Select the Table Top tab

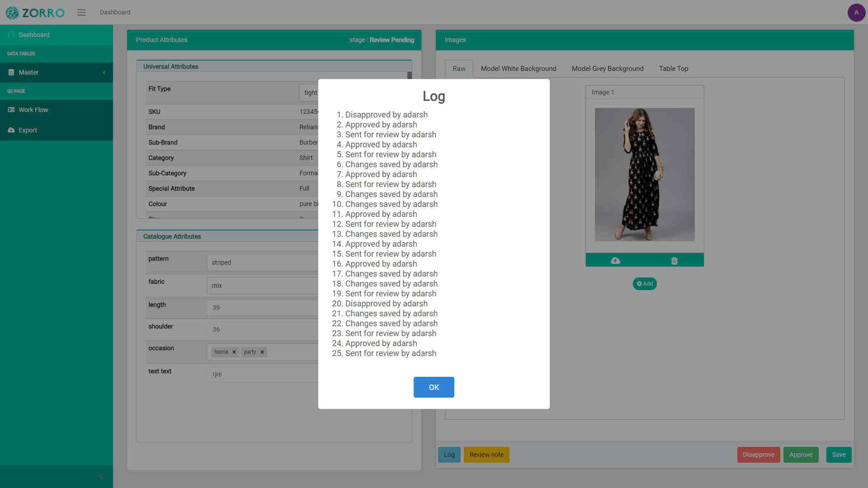674,69
